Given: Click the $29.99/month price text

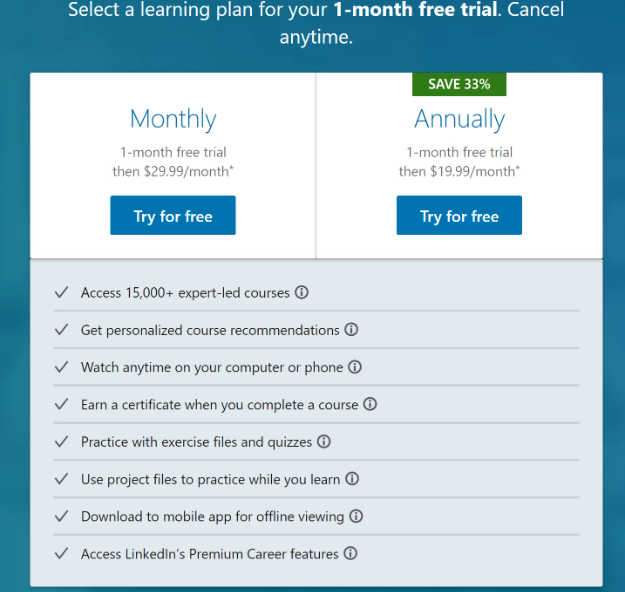Looking at the screenshot, I should (188, 171).
